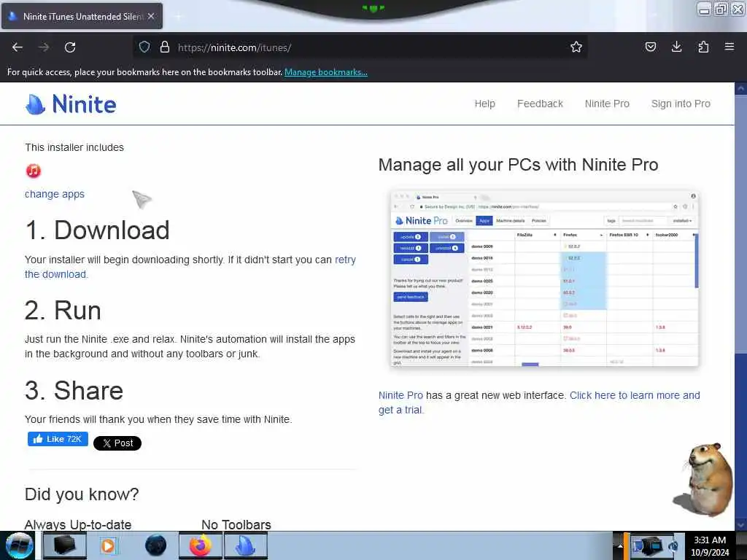Open the Help menu link
Image resolution: width=747 pixels, height=560 pixels.
point(484,104)
